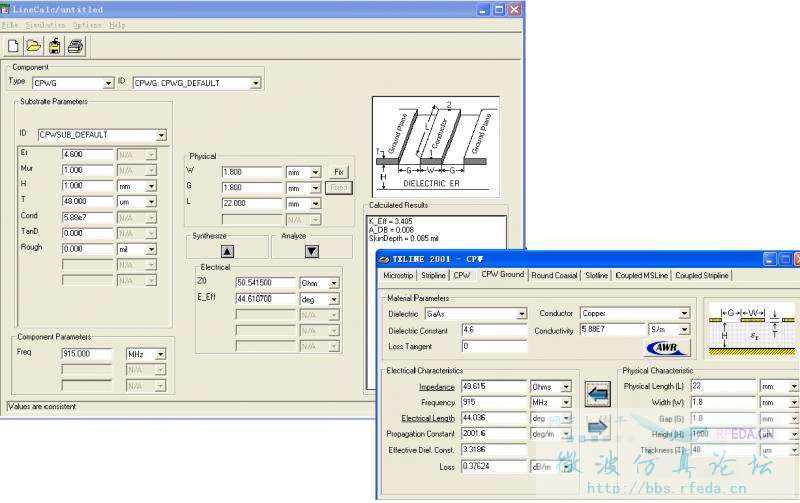Click the Dielectric Constant field in TXLINE
The width and height of the screenshot is (800, 503).
click(494, 330)
